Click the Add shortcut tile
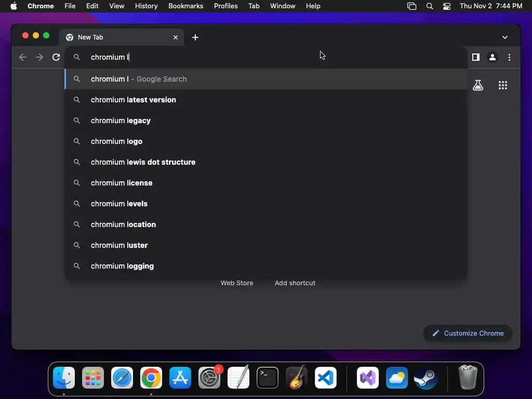The image size is (532, 399). pyautogui.click(x=295, y=283)
